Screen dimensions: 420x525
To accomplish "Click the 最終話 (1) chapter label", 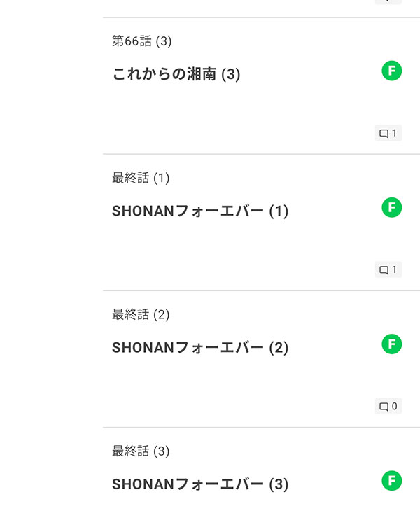I will [141, 178].
